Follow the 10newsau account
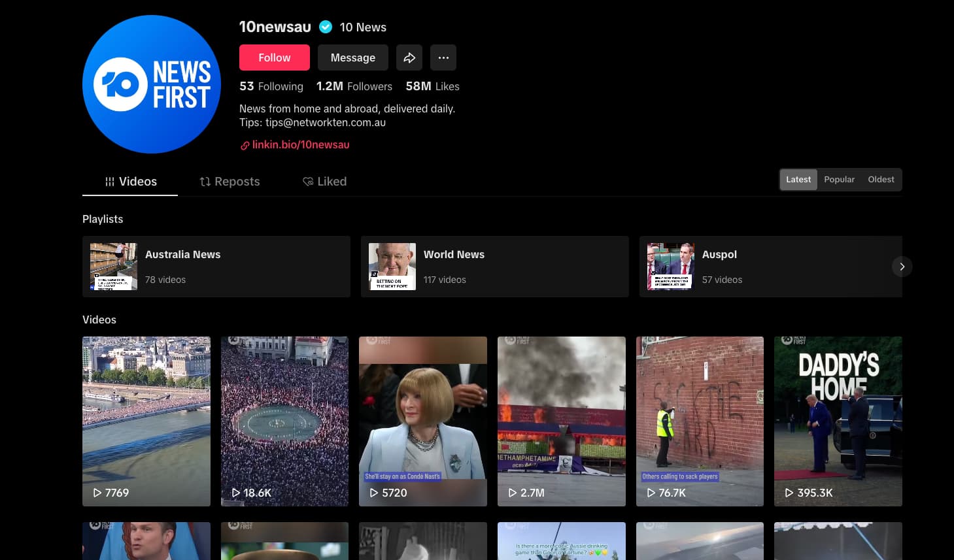954x560 pixels. [x=275, y=58]
